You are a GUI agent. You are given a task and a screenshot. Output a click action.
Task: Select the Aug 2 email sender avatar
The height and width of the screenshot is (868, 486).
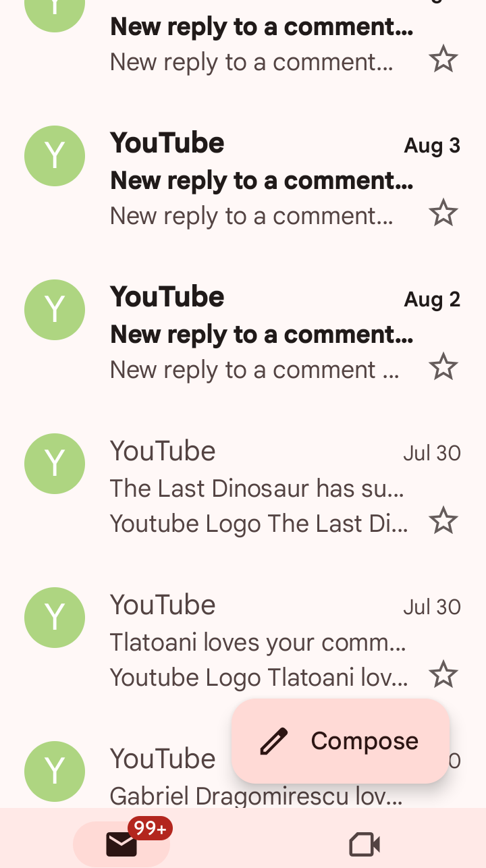[x=55, y=310]
